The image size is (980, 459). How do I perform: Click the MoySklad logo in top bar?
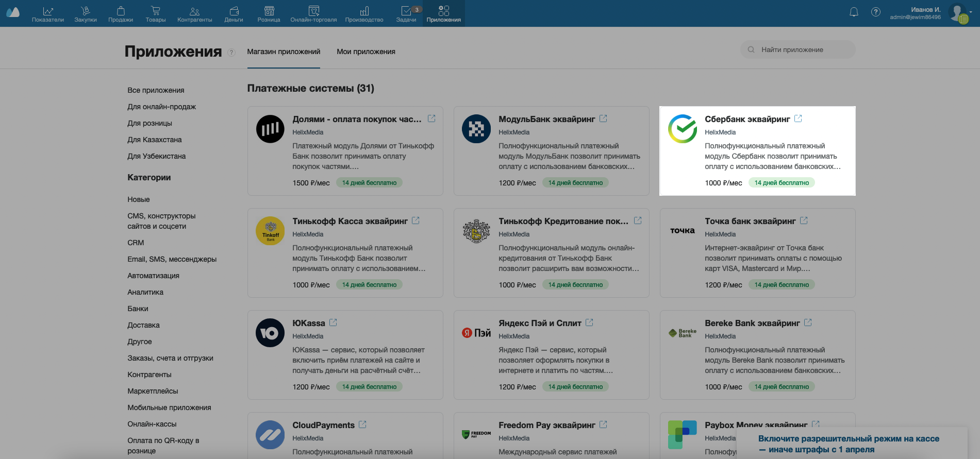[13, 12]
